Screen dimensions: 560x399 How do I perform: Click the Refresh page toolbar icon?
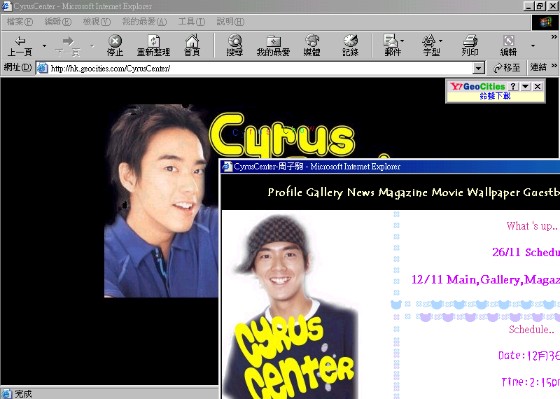[153, 46]
